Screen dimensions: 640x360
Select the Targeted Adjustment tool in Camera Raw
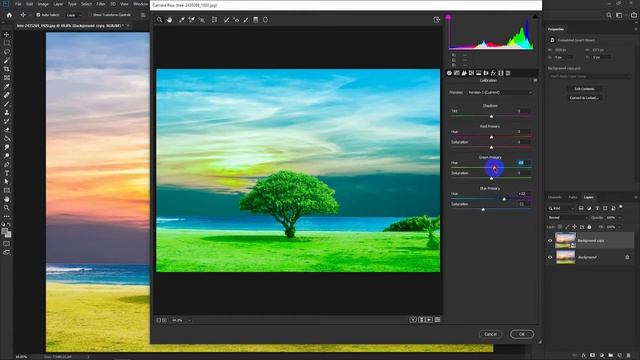[201, 20]
